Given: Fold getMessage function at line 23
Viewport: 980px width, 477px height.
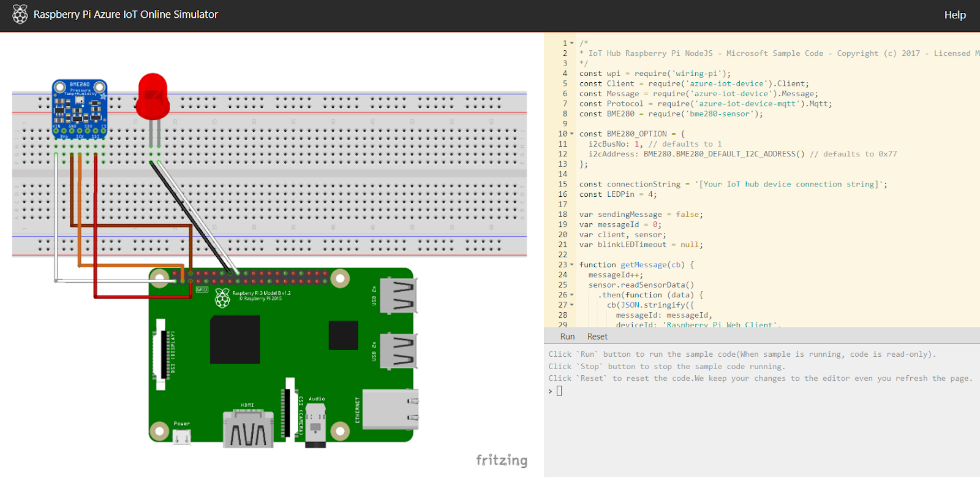Looking at the screenshot, I should 572,265.
